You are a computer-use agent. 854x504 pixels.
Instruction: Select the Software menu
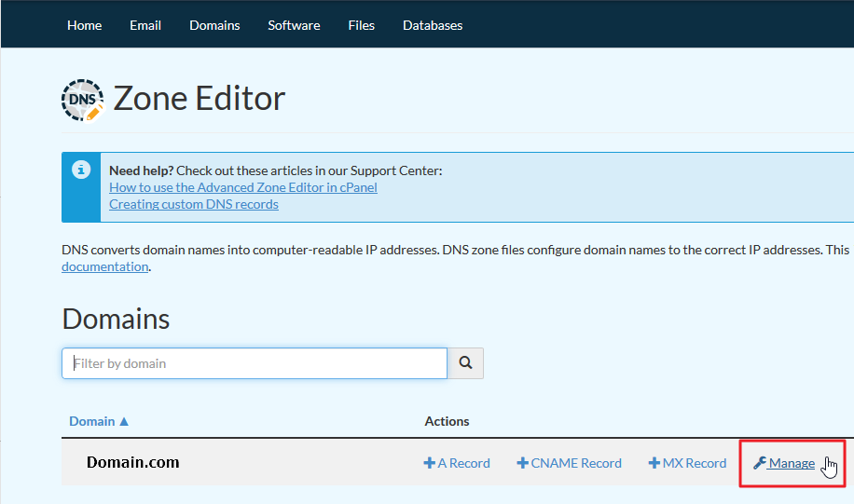tap(294, 25)
